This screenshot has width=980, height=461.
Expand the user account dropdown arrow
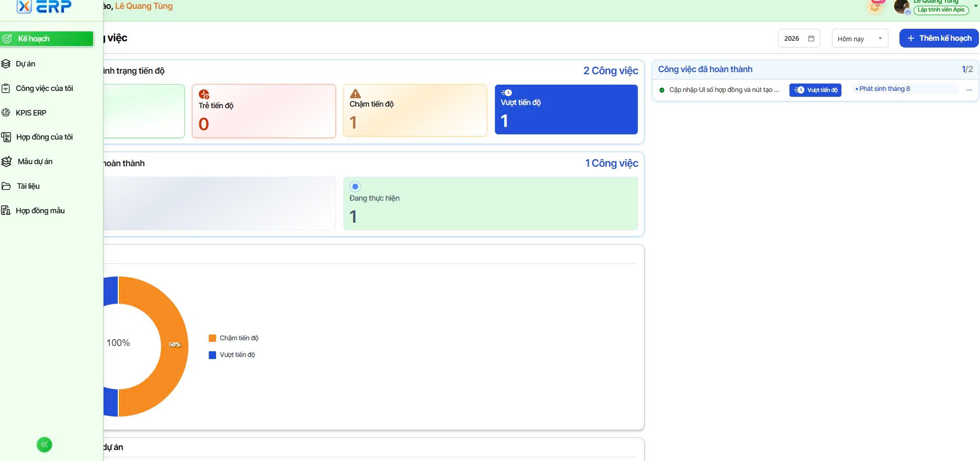click(976, 5)
